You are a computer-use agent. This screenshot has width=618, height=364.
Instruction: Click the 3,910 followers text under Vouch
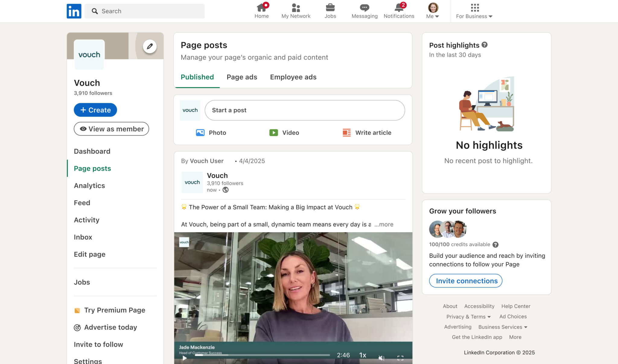tap(93, 93)
